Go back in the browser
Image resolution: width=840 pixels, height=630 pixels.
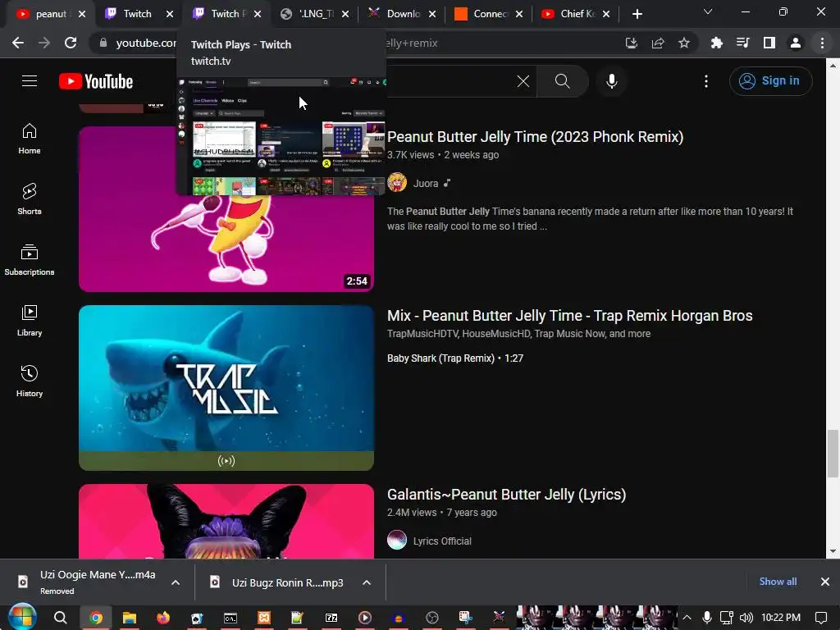pos(18,43)
